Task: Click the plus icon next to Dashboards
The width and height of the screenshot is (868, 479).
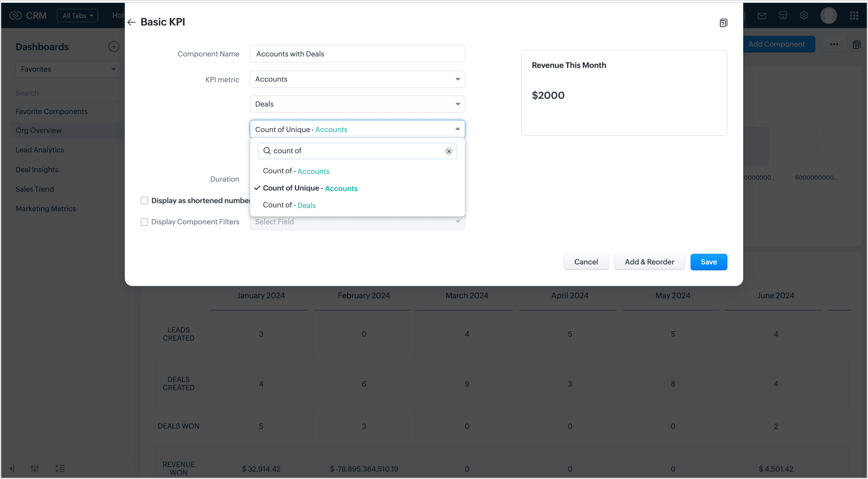Action: click(x=114, y=46)
